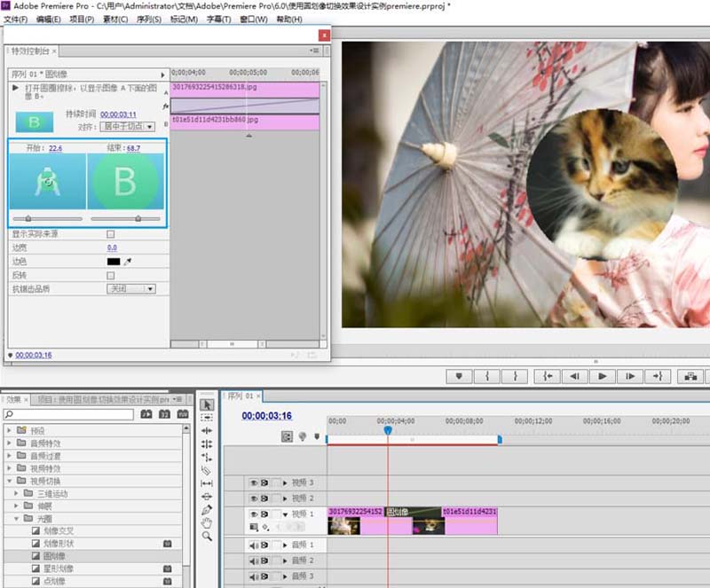Play the program monitor
This screenshot has width=710, height=588.
(603, 376)
